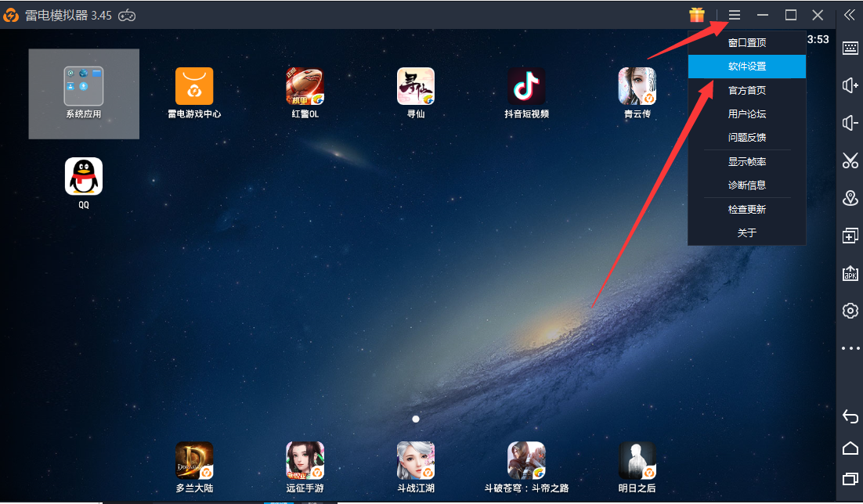Click the volume up sidebar icon
Screen dimensions: 863x504
(850, 85)
